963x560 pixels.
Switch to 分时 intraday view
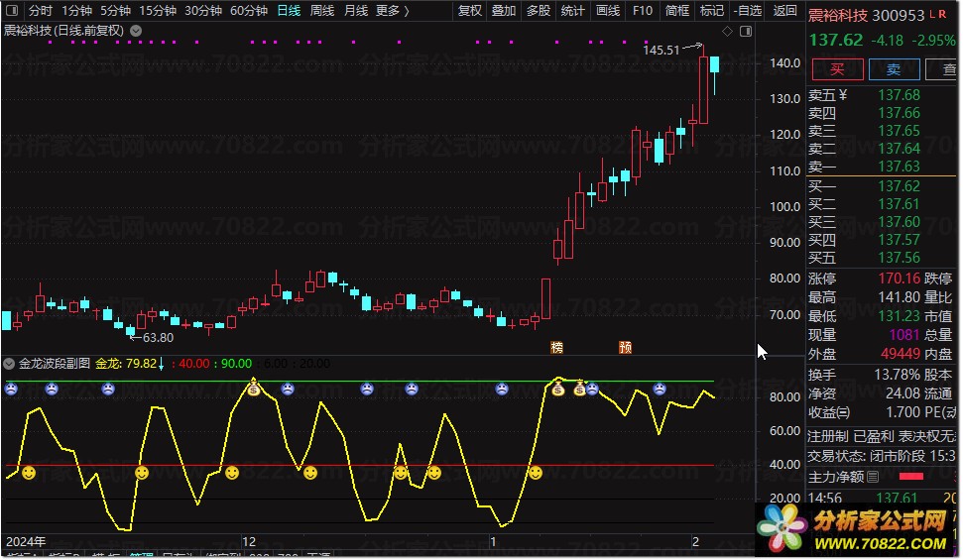(41, 11)
